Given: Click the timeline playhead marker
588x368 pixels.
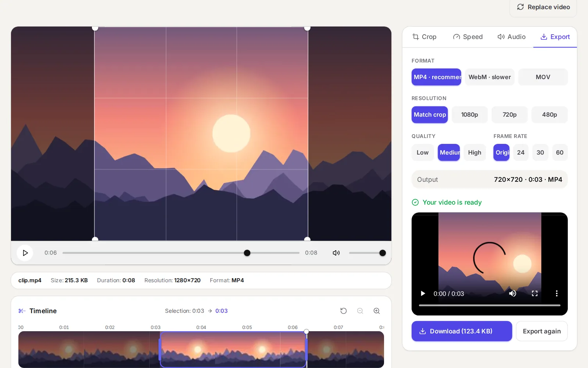Looking at the screenshot, I should pyautogui.click(x=306, y=332).
